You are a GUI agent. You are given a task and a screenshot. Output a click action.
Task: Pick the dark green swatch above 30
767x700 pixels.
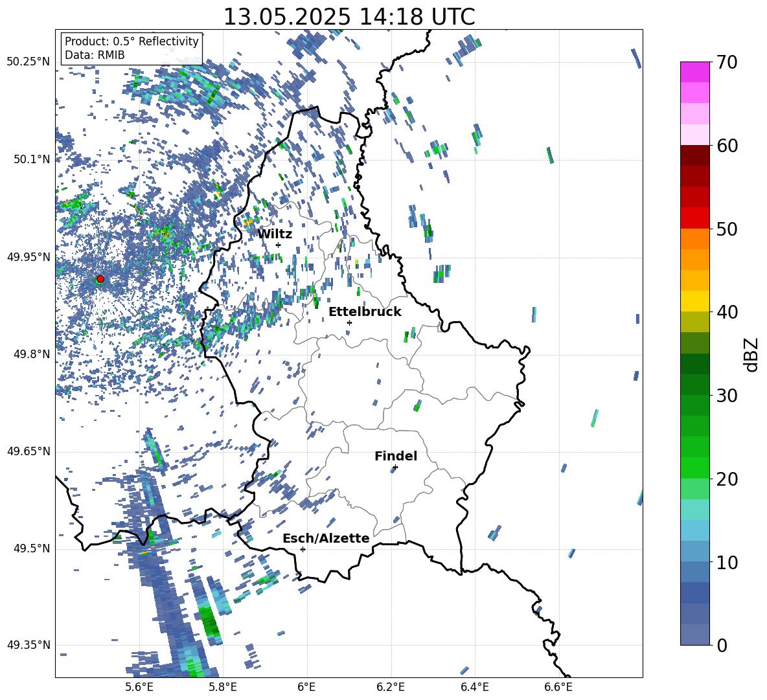coord(694,384)
